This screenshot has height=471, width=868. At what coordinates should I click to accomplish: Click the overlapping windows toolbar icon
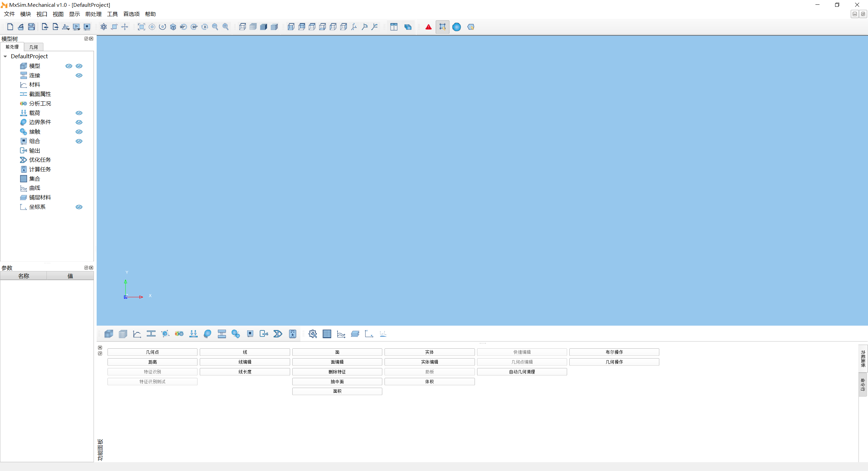pos(408,27)
